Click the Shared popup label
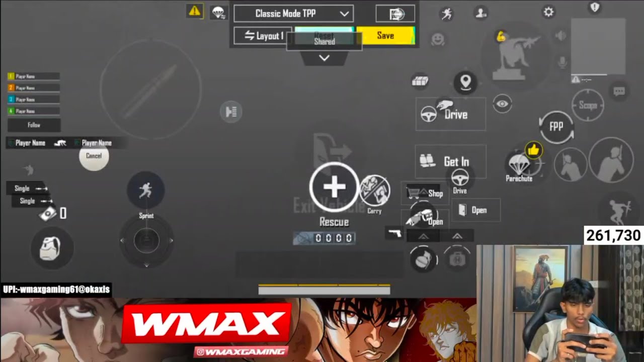Screen dimensions: 644x362 point(325,42)
